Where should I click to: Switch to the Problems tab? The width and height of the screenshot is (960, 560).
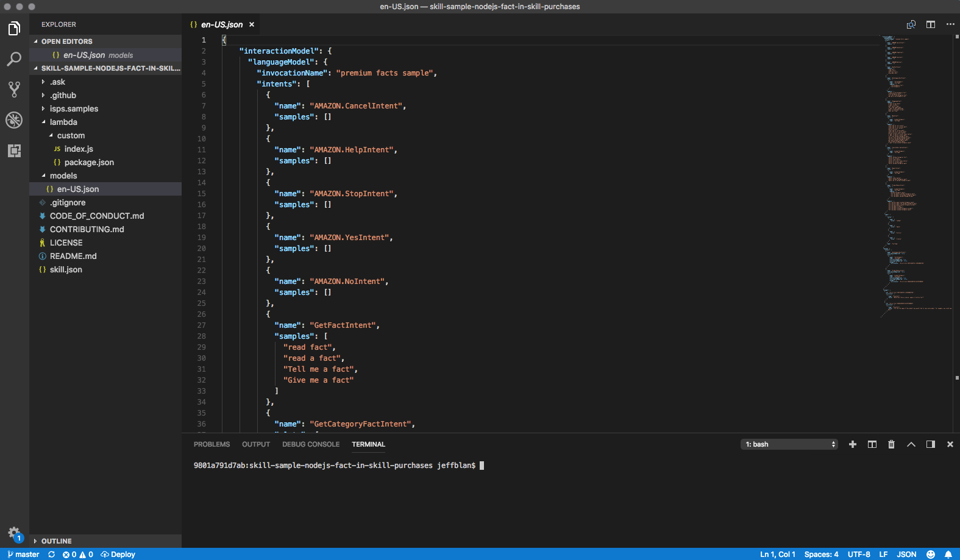pyautogui.click(x=212, y=444)
